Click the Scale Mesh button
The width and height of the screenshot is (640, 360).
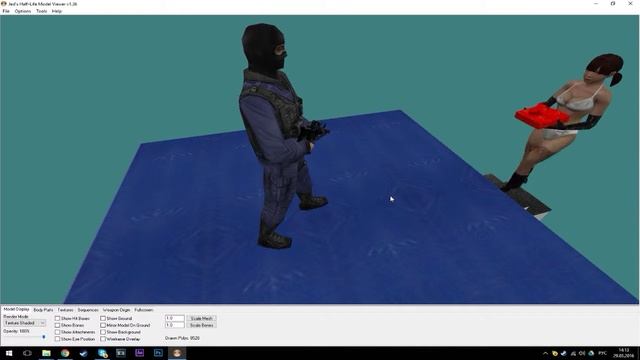pos(202,318)
